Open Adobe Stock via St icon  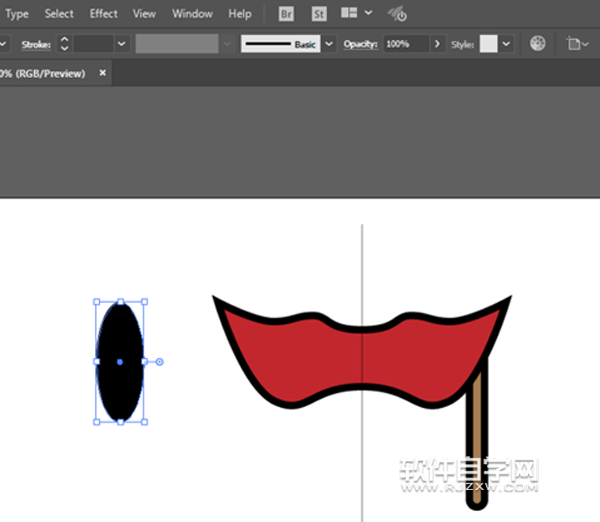[319, 14]
